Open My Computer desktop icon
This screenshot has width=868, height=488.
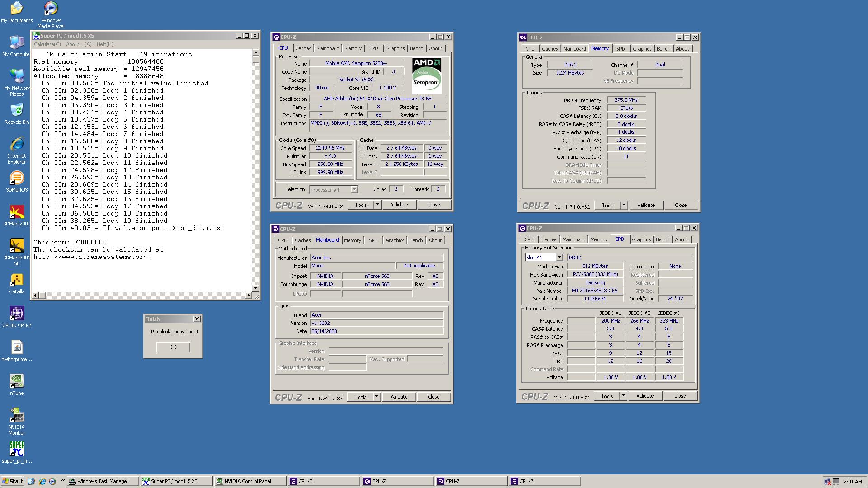tap(17, 46)
